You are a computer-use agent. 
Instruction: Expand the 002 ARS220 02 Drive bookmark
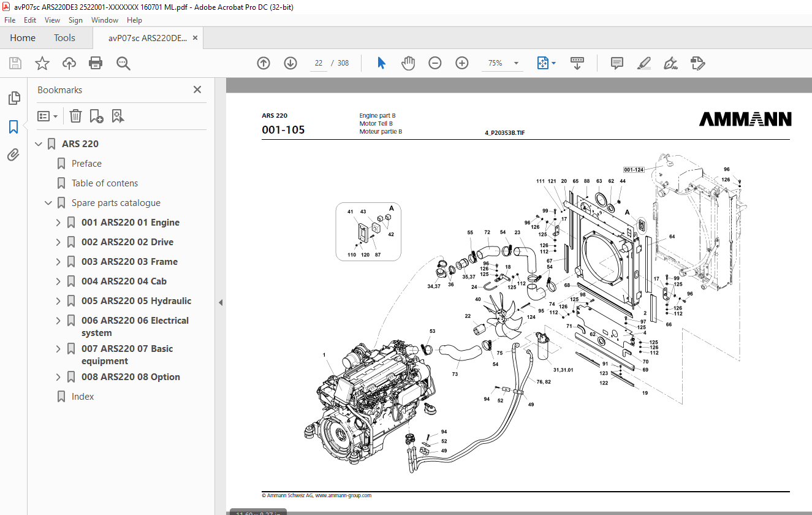(59, 242)
